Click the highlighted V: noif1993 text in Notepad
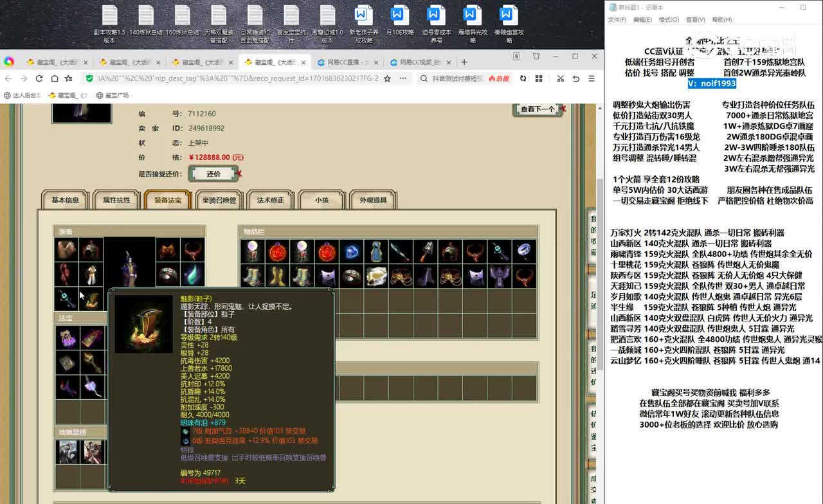The width and height of the screenshot is (823, 504). pyautogui.click(x=711, y=84)
